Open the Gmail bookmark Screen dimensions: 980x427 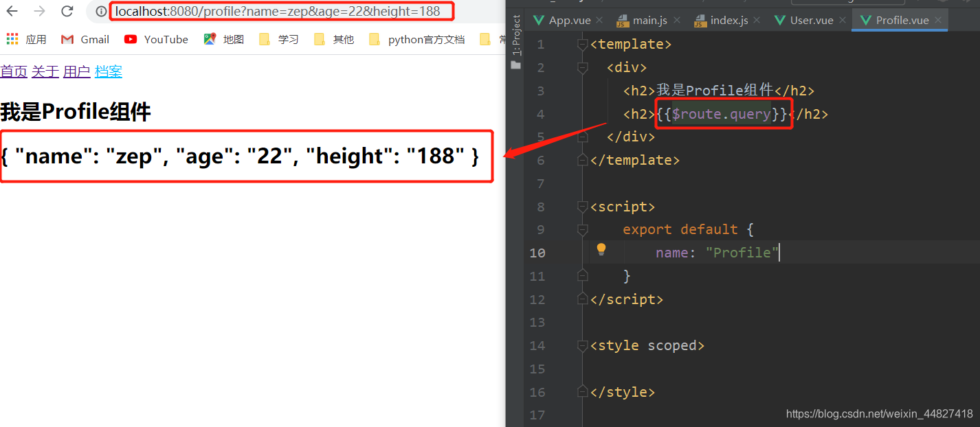[x=85, y=39]
